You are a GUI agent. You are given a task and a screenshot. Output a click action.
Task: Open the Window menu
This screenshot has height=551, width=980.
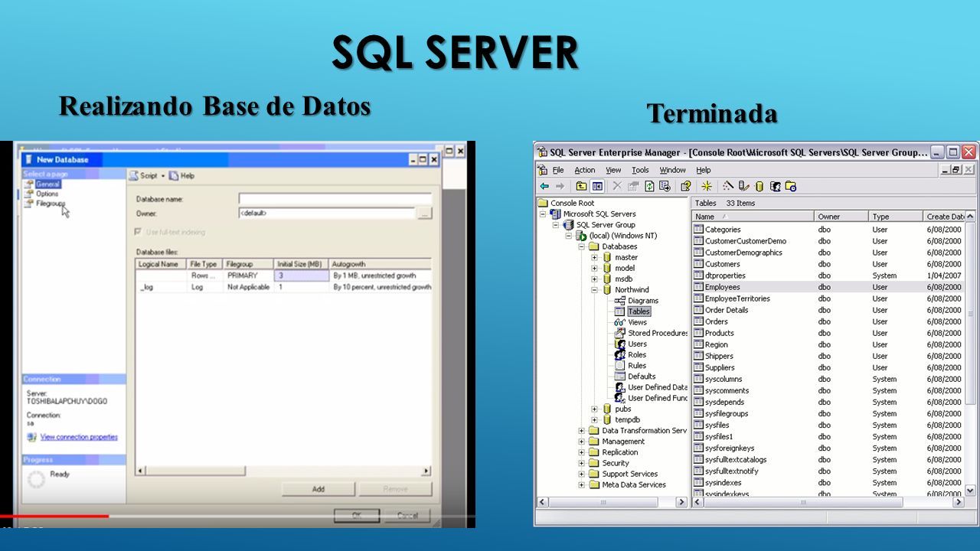coord(673,170)
